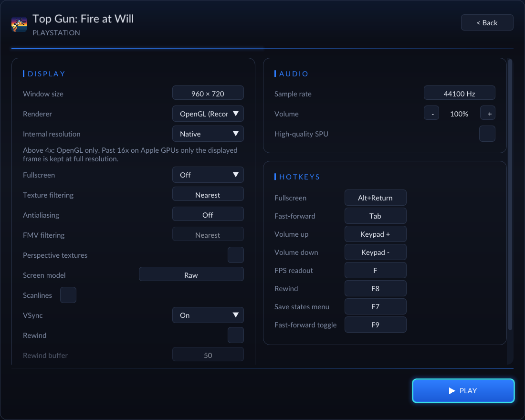Expand the Internal resolution dropdown
The image size is (525, 420).
[x=208, y=134]
